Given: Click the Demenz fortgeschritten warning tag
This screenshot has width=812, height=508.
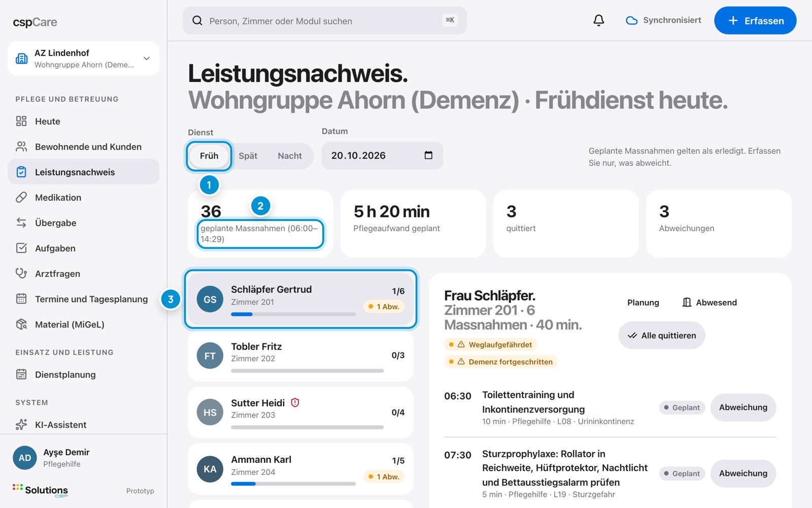Looking at the screenshot, I should pos(500,362).
